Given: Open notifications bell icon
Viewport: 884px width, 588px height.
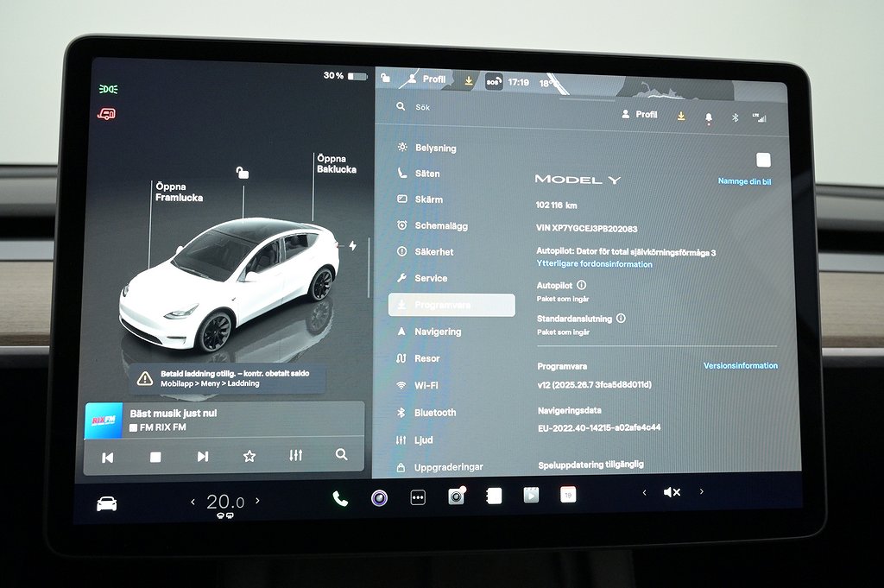Looking at the screenshot, I should pyautogui.click(x=709, y=117).
